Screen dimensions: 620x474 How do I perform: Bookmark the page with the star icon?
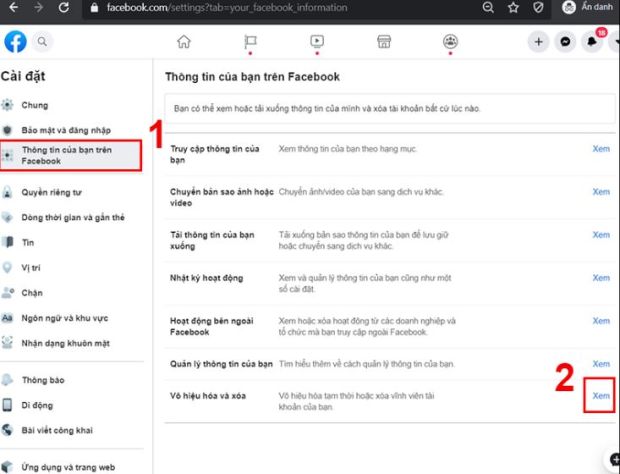click(513, 8)
